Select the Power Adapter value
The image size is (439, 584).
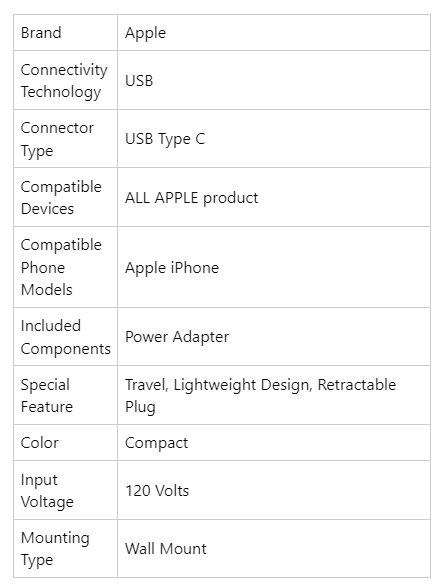click(x=177, y=337)
